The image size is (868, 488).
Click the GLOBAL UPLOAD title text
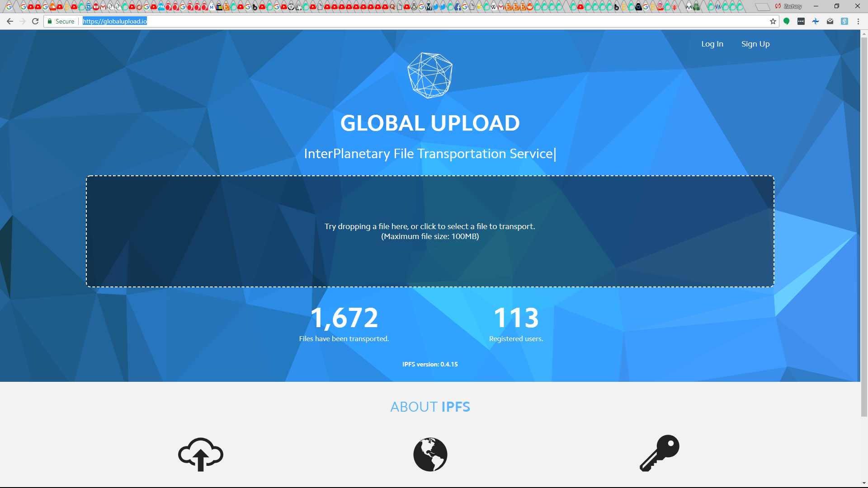coord(430,123)
